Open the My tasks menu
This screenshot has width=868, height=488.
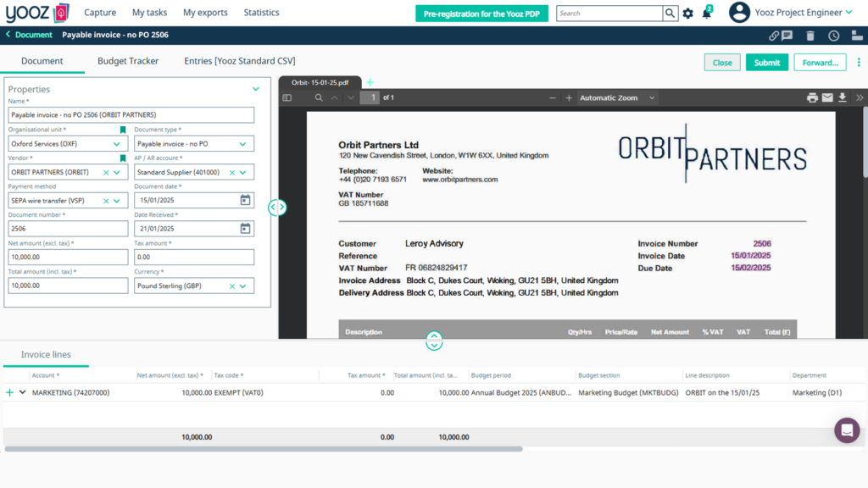[x=149, y=12]
